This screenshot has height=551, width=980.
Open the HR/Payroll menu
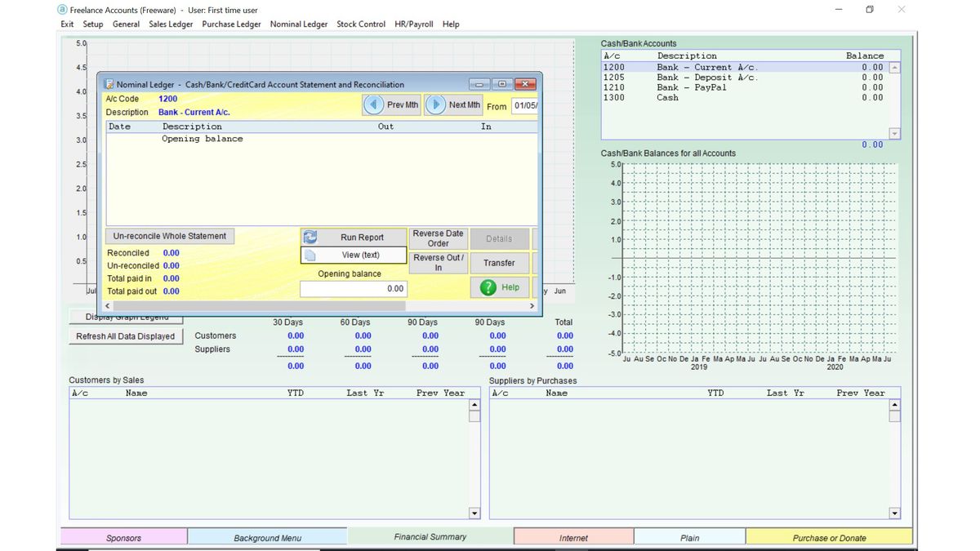coord(413,24)
